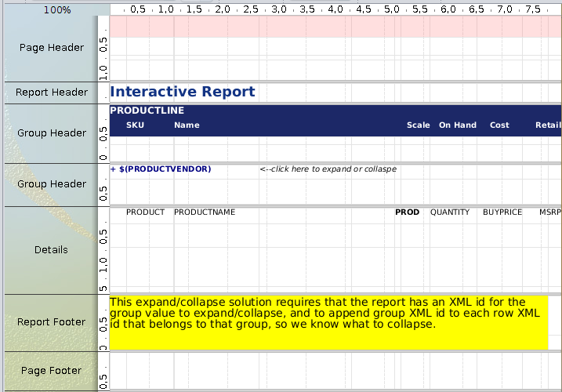
Task: Select the Group Header band containing PRODUCTVENDOR
Action: 51,183
